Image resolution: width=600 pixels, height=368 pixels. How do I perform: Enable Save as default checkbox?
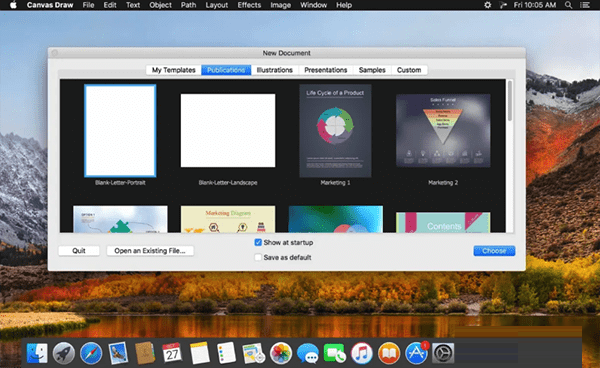point(258,257)
